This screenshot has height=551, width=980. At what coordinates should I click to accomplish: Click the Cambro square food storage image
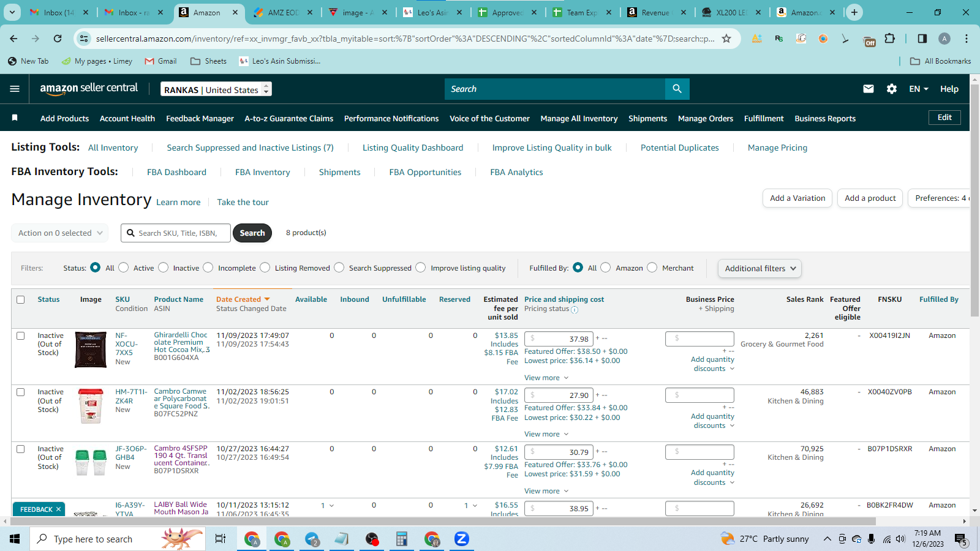(91, 406)
